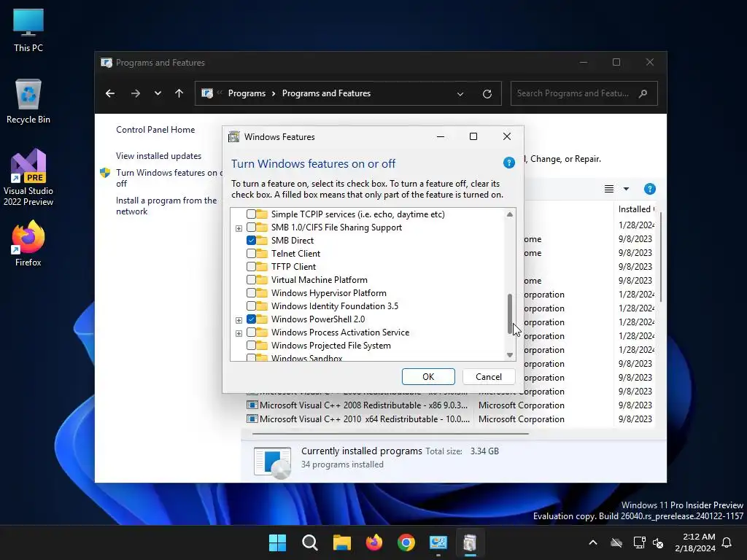
Task: Select the Recycle Bin desktop icon
Action: pyautogui.click(x=28, y=101)
